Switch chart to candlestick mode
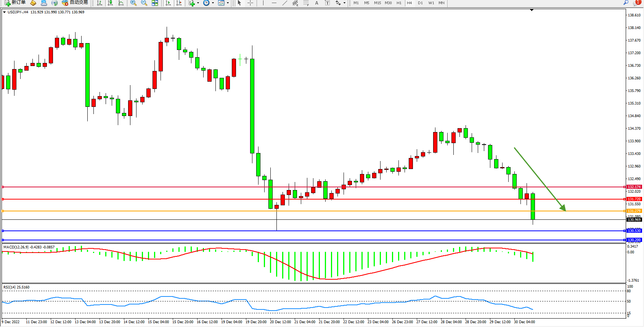644x327 pixels. tap(110, 3)
